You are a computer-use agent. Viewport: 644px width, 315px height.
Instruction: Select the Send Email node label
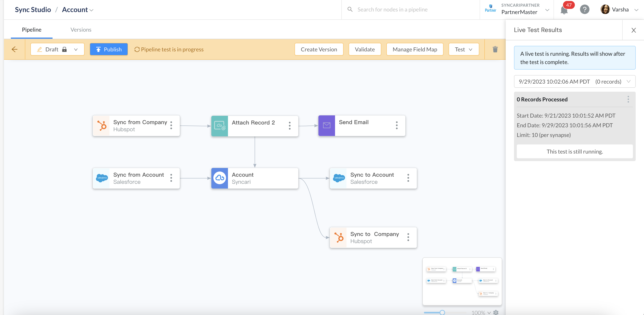tap(353, 122)
